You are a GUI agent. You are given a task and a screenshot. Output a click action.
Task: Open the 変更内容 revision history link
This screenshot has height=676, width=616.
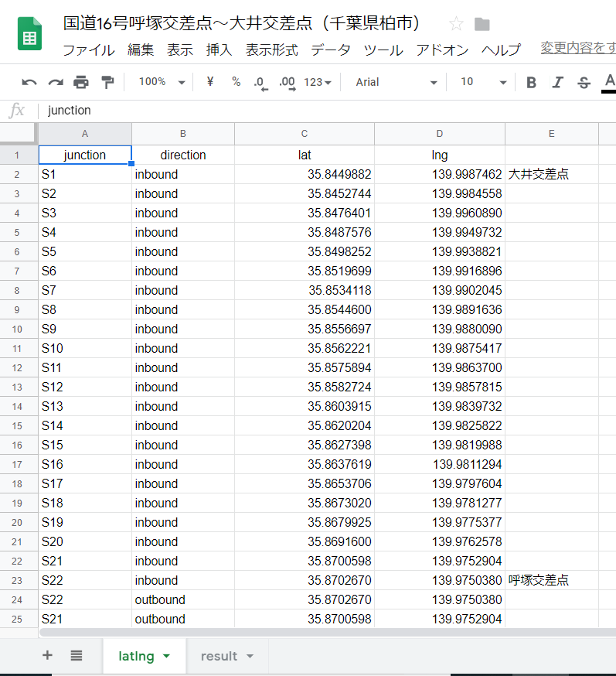coord(578,48)
